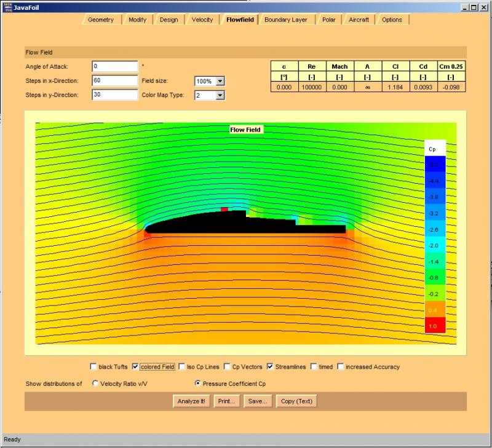Open the Field size dropdown

(220, 81)
